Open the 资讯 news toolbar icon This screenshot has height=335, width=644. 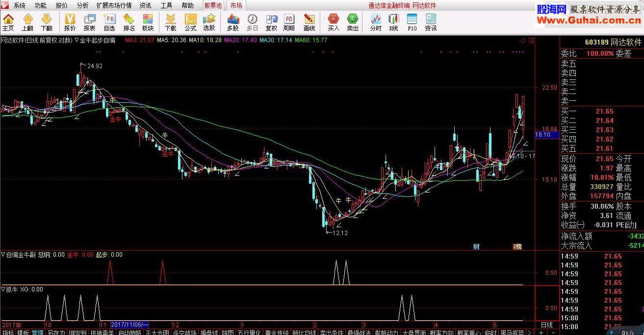(431, 23)
